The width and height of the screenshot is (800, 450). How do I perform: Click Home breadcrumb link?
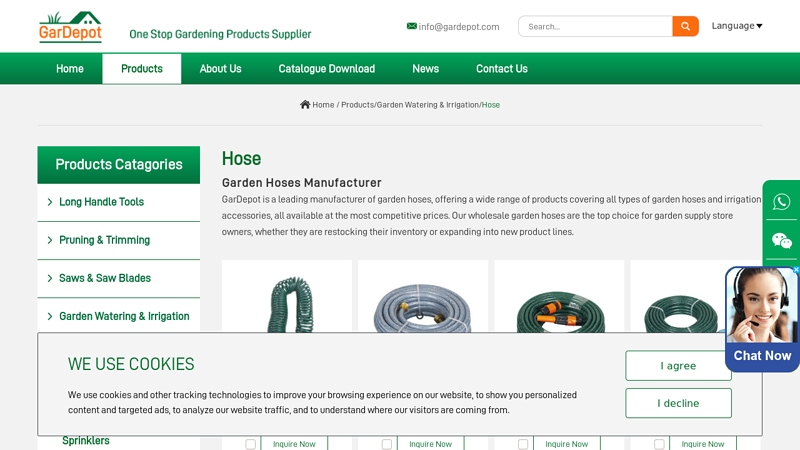coord(323,105)
